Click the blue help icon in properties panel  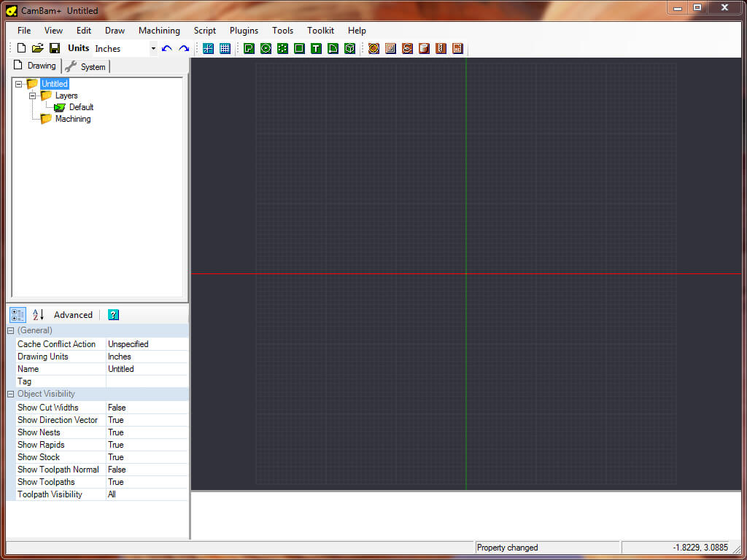tap(113, 315)
